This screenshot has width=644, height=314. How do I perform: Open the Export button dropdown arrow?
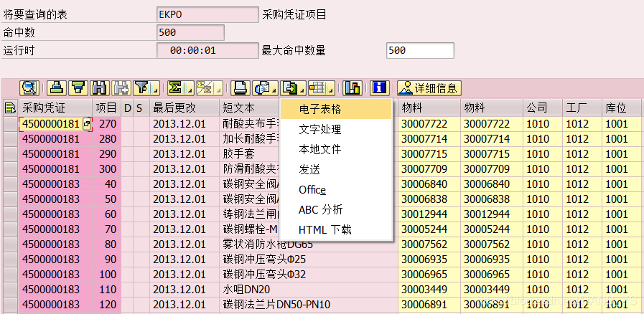303,90
